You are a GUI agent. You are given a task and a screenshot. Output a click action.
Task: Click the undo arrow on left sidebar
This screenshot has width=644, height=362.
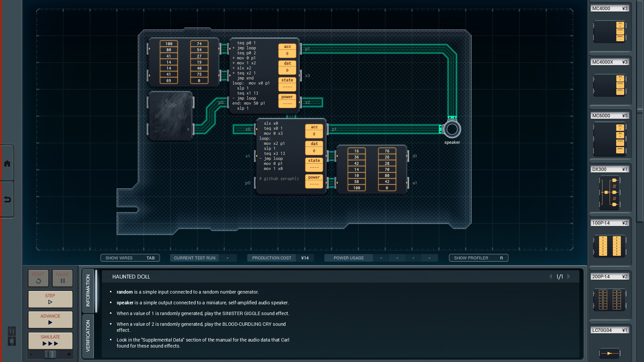click(x=7, y=200)
